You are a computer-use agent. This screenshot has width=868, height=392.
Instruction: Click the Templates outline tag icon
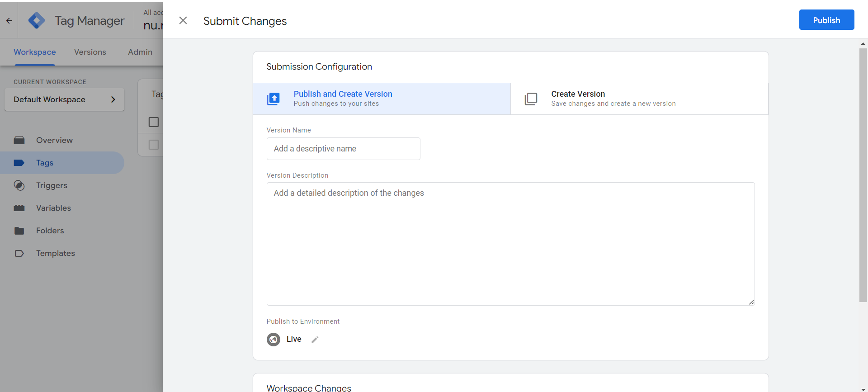tap(19, 253)
